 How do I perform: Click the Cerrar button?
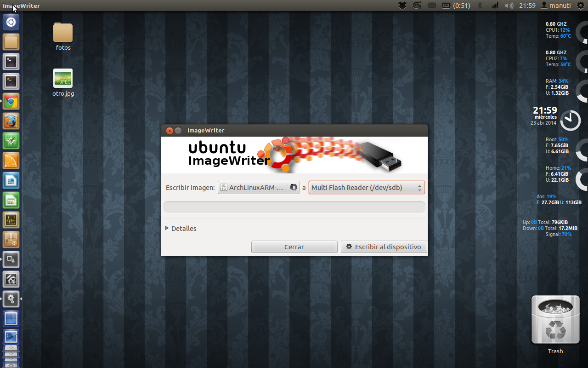tap(294, 247)
